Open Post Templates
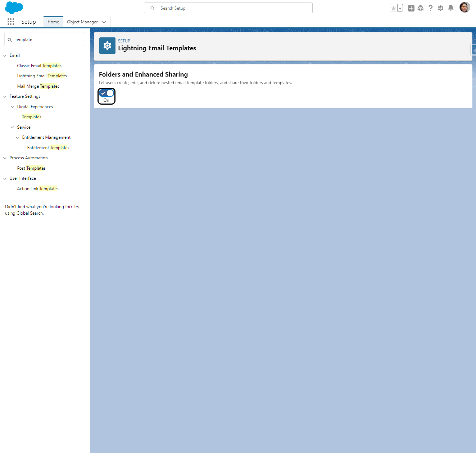The width and height of the screenshot is (476, 453). click(31, 168)
